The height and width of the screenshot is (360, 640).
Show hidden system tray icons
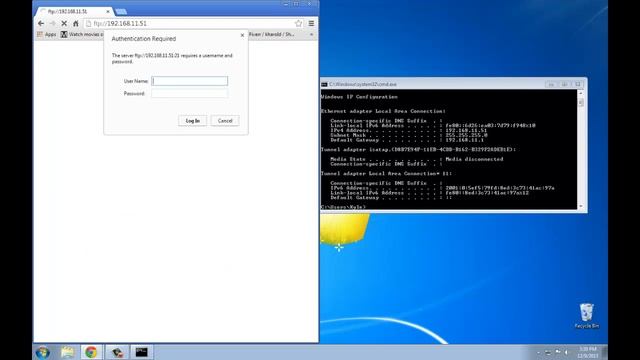tap(538, 352)
